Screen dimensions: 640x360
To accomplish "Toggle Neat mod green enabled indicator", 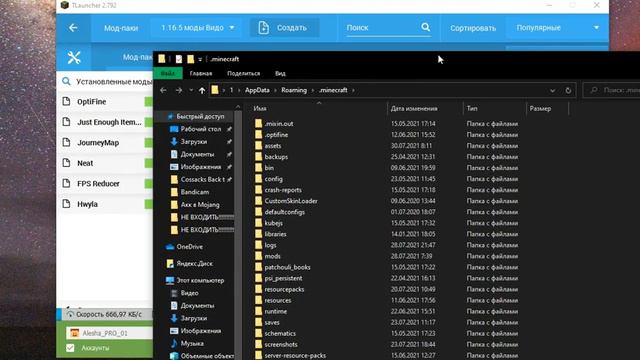I will (149, 163).
